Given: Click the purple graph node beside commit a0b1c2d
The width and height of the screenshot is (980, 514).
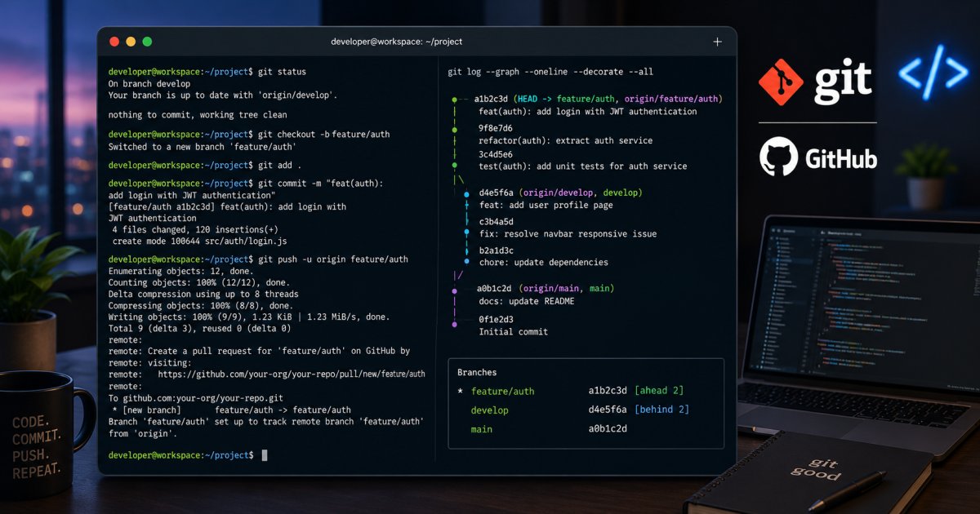Looking at the screenshot, I should click(455, 290).
